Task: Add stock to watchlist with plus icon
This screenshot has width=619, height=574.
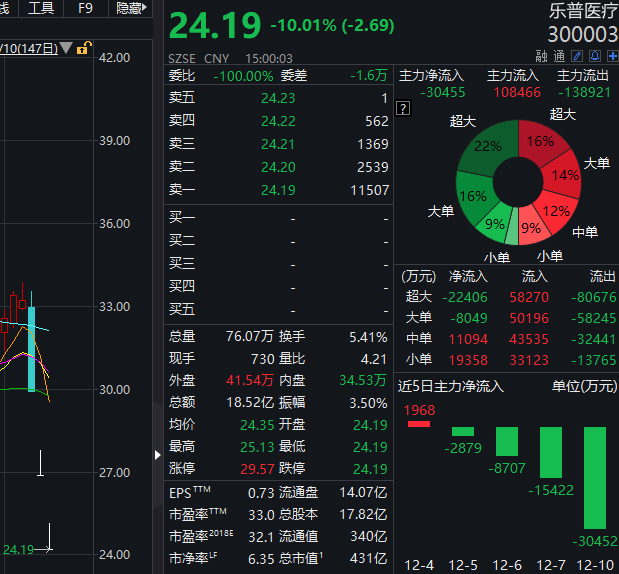Action: (x=611, y=57)
